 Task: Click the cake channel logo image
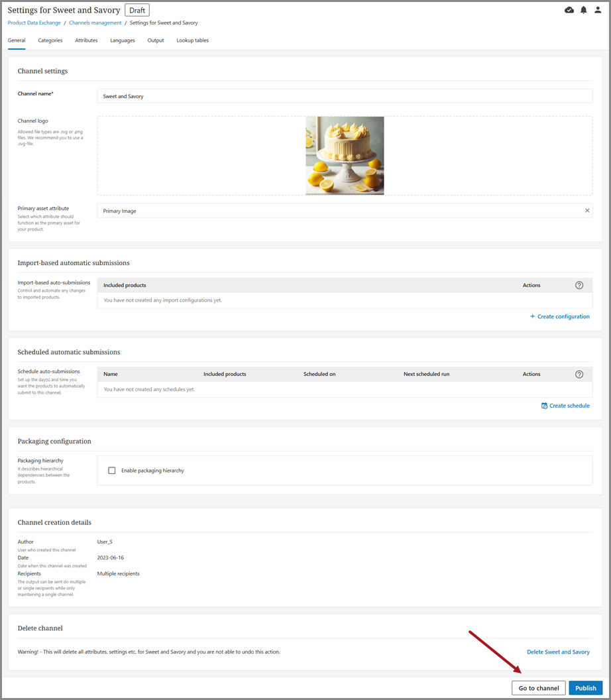point(345,156)
